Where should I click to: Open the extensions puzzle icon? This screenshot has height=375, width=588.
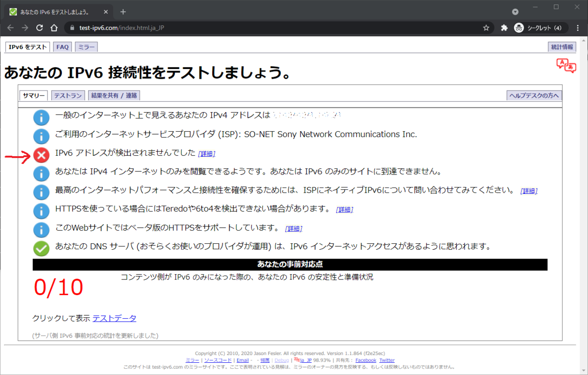coord(504,28)
